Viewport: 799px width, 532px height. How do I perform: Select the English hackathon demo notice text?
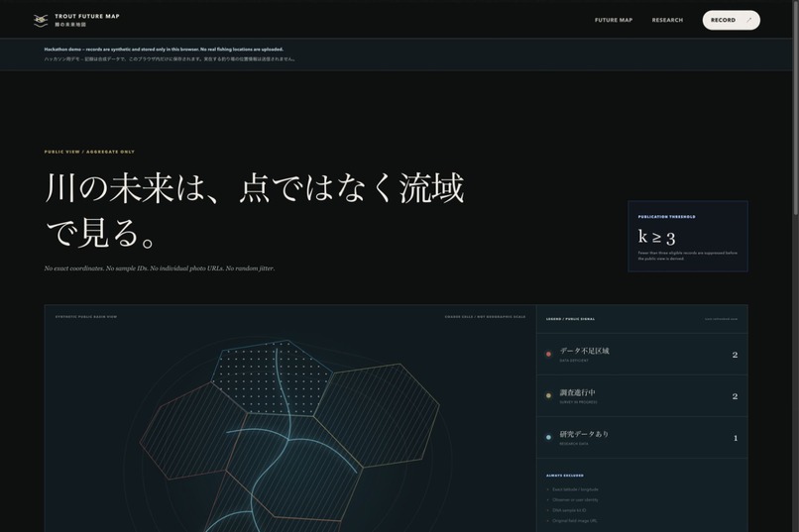(164, 50)
